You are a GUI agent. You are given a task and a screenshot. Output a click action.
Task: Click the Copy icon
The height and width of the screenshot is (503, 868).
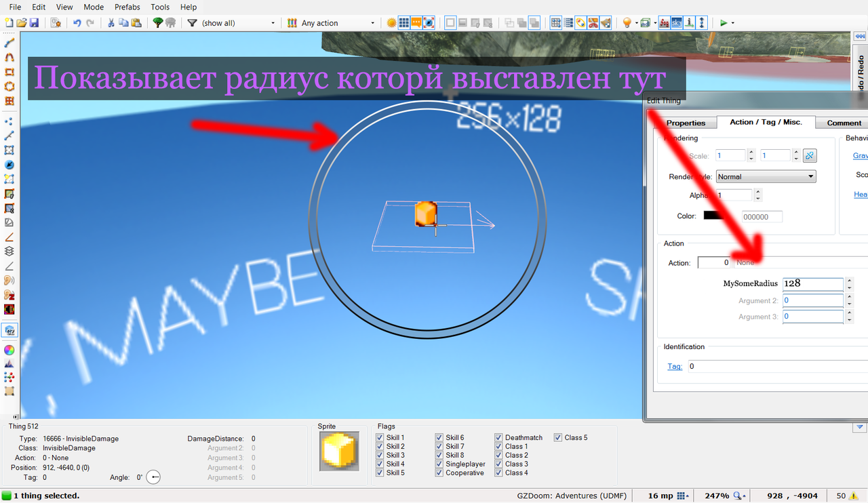pyautogui.click(x=123, y=22)
